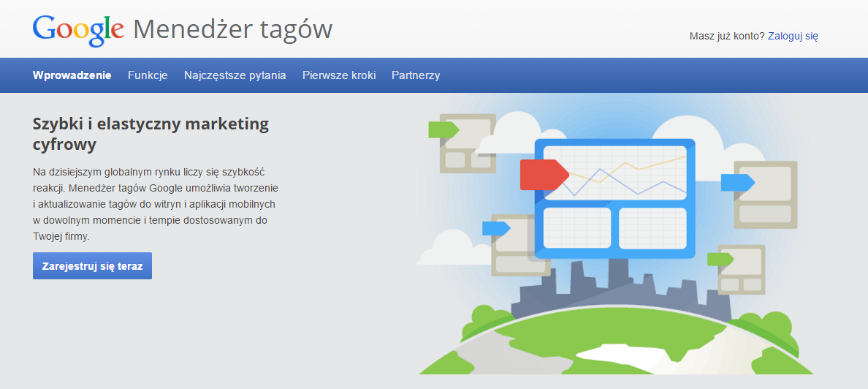Open the Partnerzy tab
Image resolution: width=868 pixels, height=389 pixels.
click(x=416, y=75)
